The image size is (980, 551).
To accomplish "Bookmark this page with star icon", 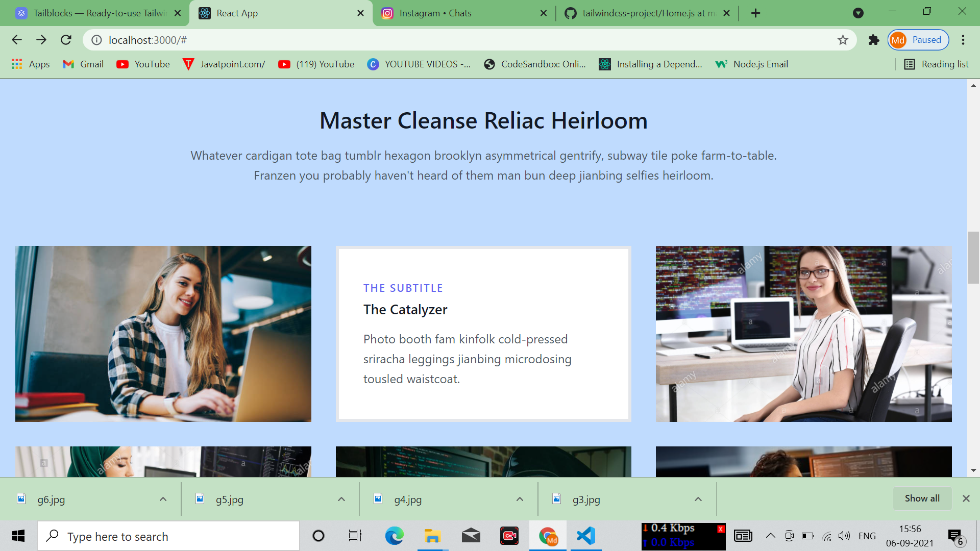I will pyautogui.click(x=843, y=40).
